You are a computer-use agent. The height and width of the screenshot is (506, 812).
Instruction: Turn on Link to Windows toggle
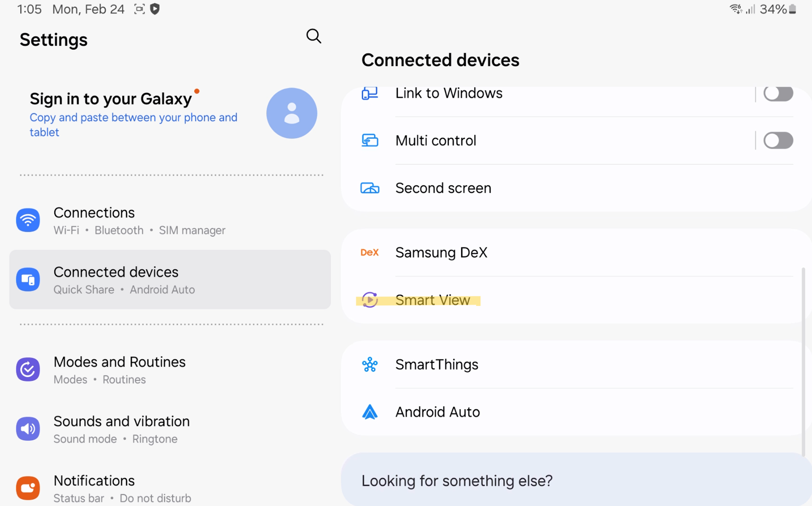(x=778, y=93)
